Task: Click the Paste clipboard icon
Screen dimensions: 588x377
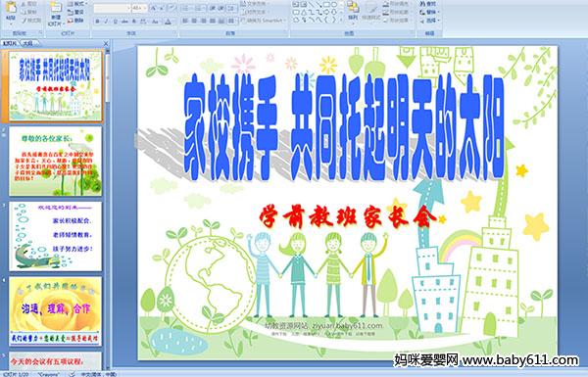Action: 11,8
